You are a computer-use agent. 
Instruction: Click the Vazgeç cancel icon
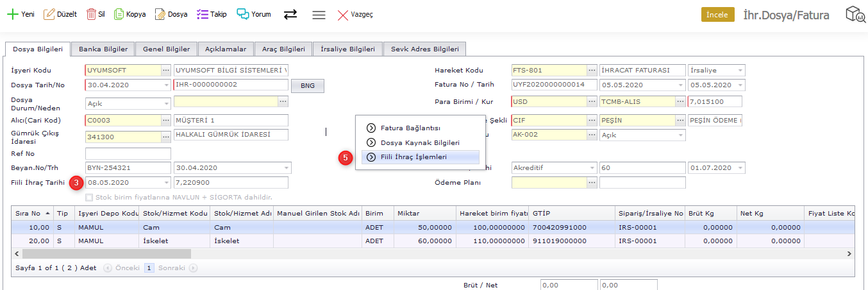pyautogui.click(x=343, y=14)
